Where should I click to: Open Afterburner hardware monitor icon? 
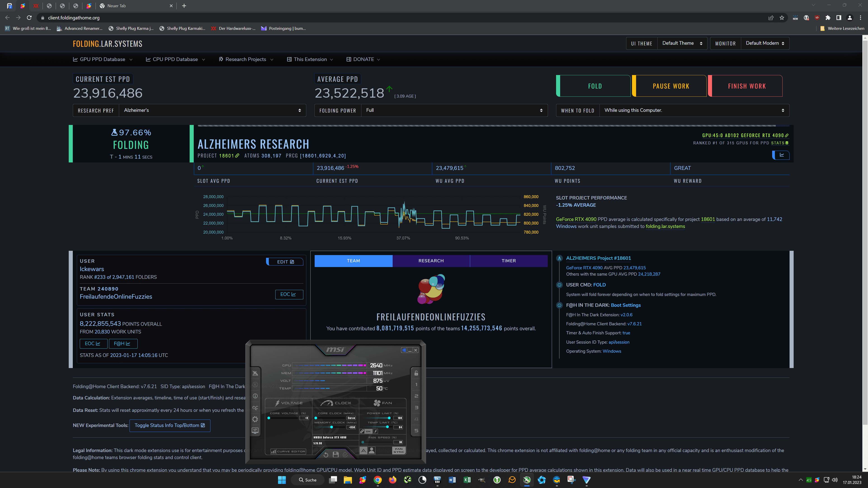point(255,430)
